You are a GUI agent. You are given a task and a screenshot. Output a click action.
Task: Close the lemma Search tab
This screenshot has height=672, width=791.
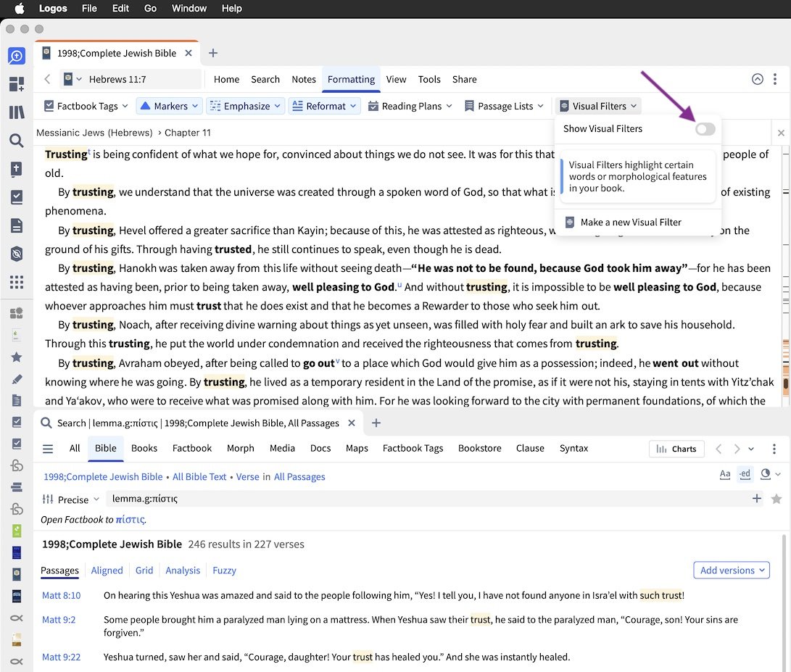352,423
